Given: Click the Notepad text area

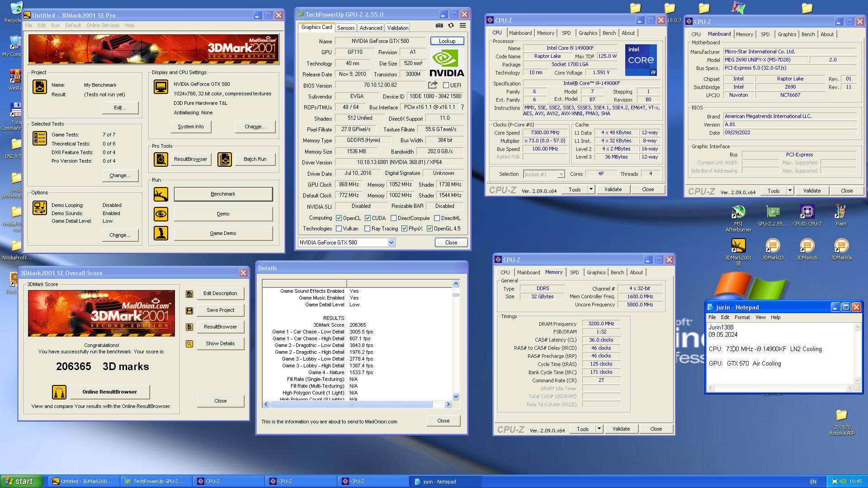Looking at the screenshot, I should coord(780,352).
